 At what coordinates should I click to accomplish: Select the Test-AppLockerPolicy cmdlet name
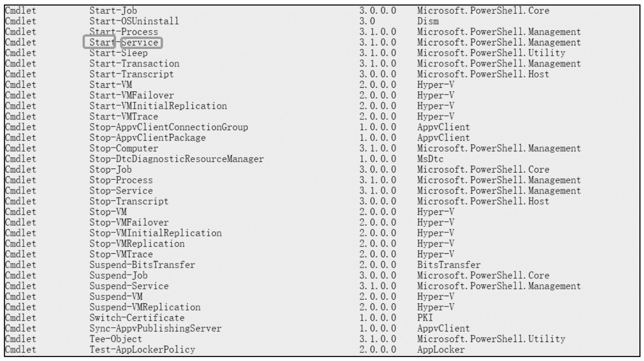pyautogui.click(x=142, y=350)
